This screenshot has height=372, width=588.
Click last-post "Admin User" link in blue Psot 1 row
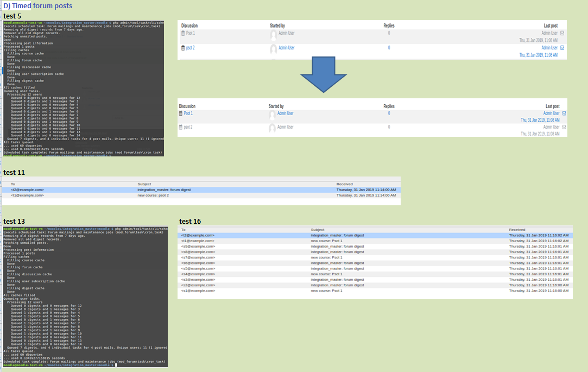[551, 113]
